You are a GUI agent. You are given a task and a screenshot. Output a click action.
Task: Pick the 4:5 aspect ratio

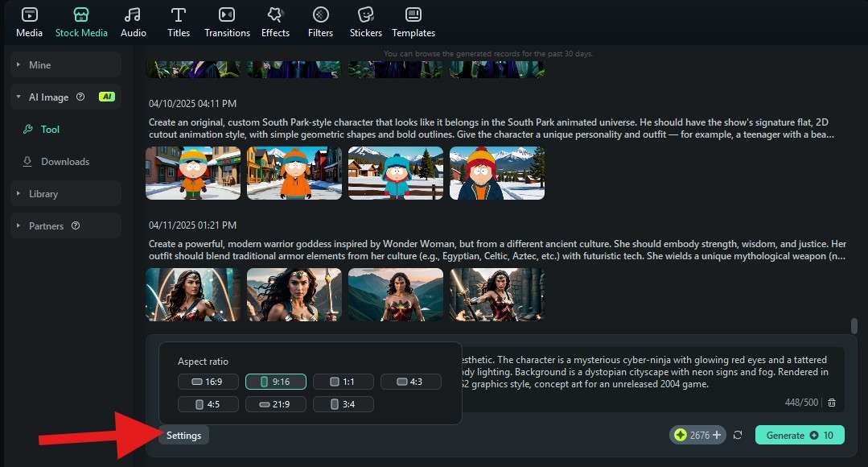[x=208, y=404]
